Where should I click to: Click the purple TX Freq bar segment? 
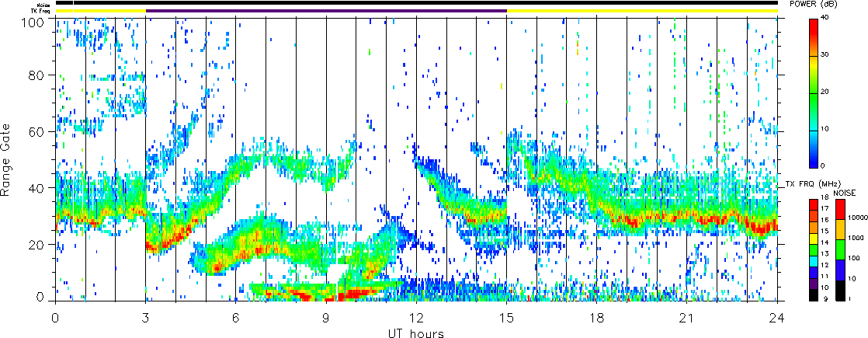pyautogui.click(x=327, y=11)
